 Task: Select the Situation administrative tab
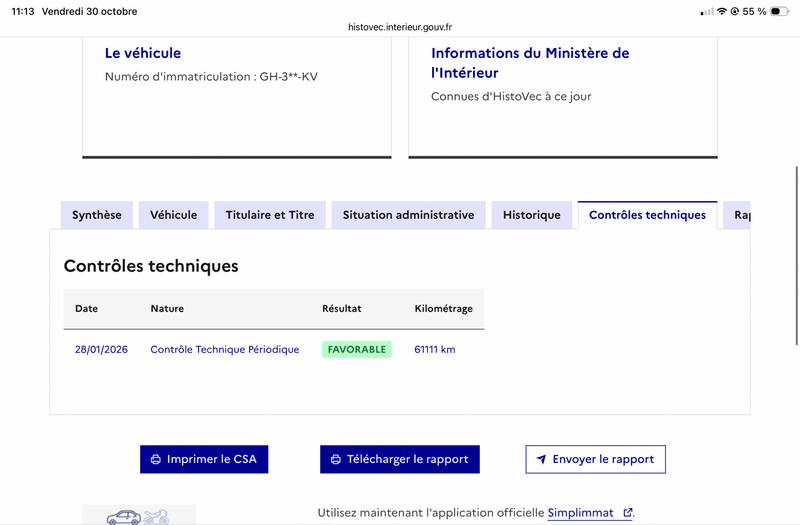(x=408, y=215)
